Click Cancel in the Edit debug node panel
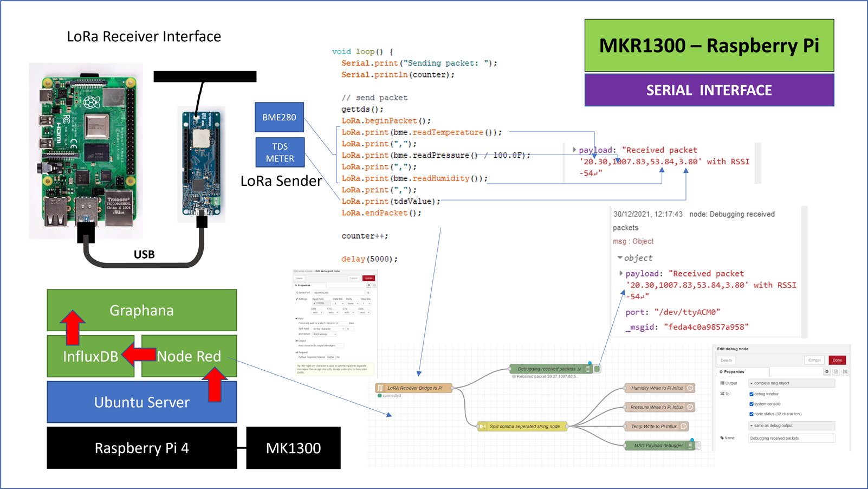The height and width of the screenshot is (489, 868). (814, 360)
